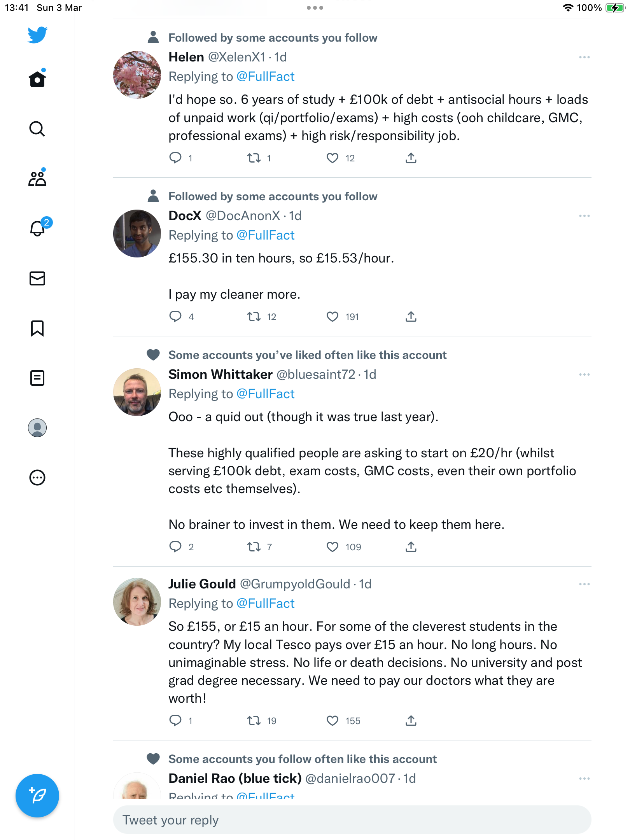Screen dimensions: 630x840
Task: Open Lists icon in sidebar
Action: click(37, 378)
